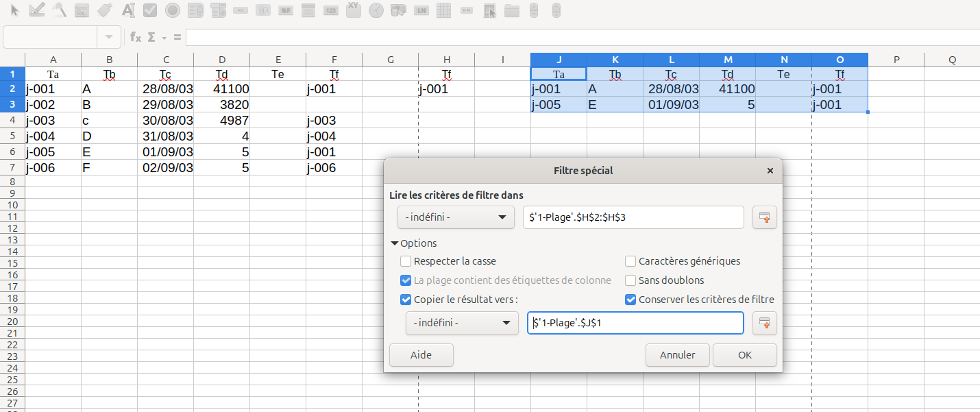Select the Scrollbar control tool
The height and width of the screenshot is (412, 980).
click(556, 10)
